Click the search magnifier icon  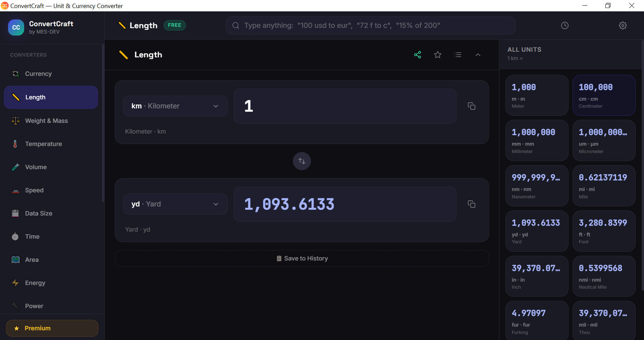[236, 25]
